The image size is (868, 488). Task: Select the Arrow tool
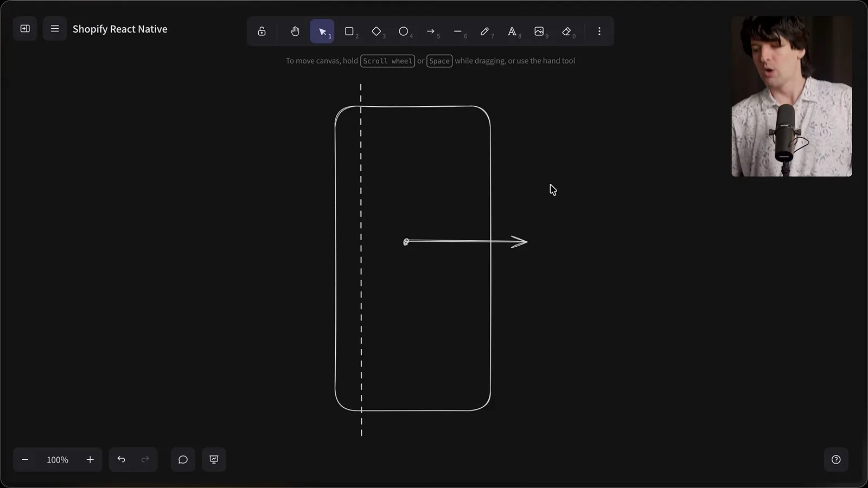[x=431, y=31]
